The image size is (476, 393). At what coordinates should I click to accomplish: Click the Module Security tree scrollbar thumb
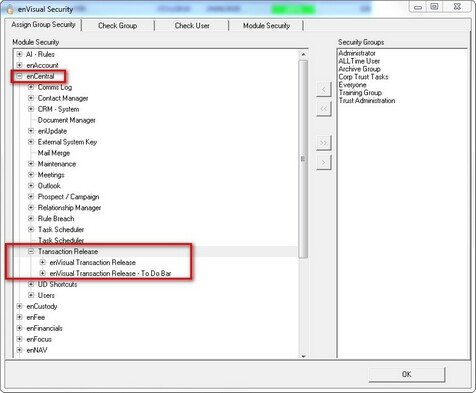303,159
